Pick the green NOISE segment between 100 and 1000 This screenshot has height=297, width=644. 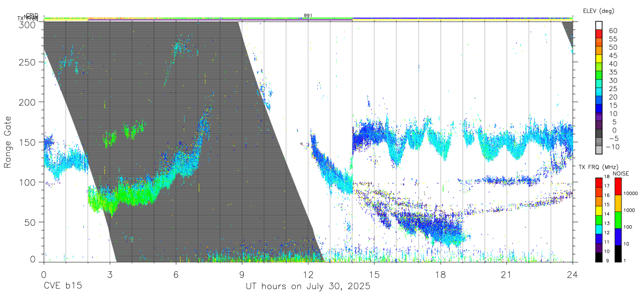(618, 219)
